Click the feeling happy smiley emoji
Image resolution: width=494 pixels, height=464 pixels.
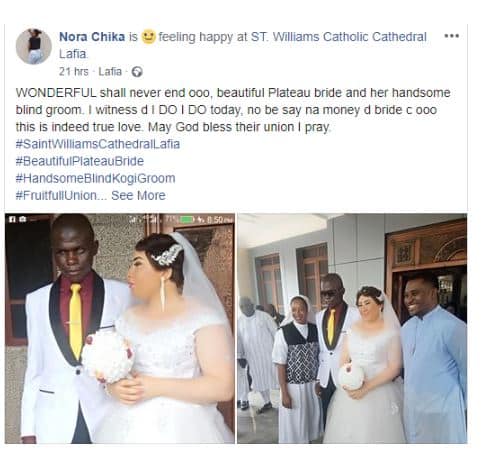tap(148, 36)
